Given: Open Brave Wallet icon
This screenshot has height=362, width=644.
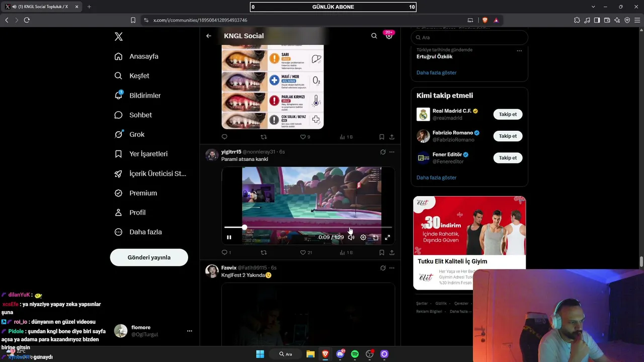Looking at the screenshot, I should 607,20.
